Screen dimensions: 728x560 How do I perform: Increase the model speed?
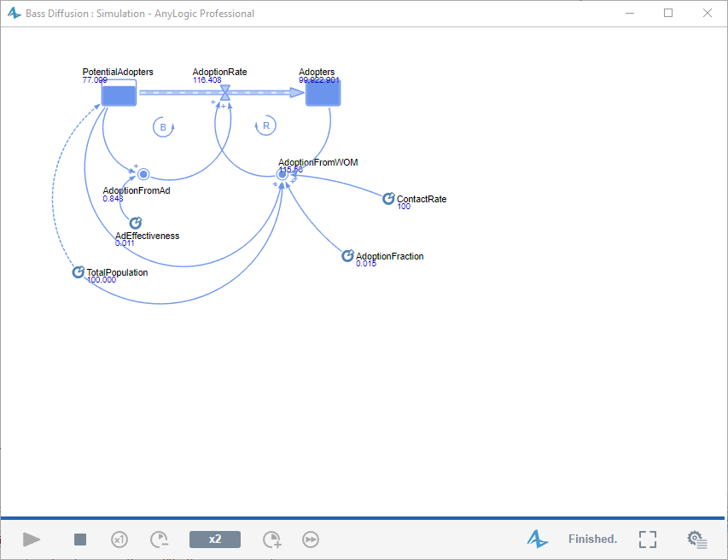[x=271, y=539]
